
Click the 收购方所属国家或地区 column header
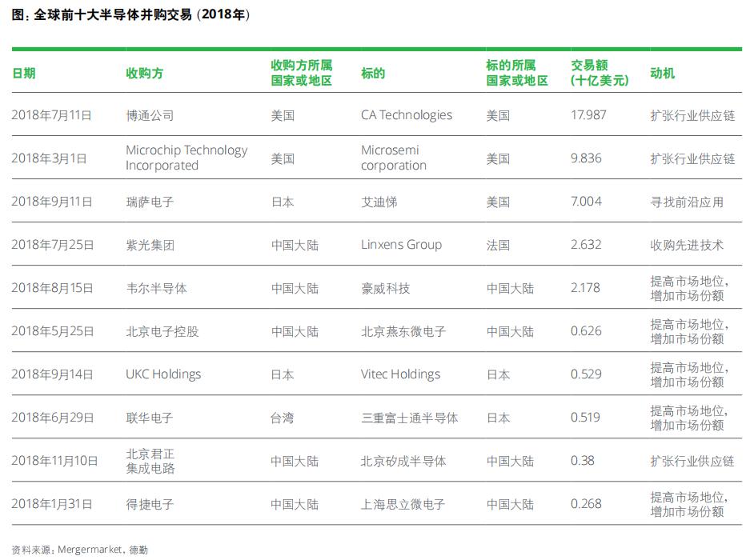click(x=302, y=73)
